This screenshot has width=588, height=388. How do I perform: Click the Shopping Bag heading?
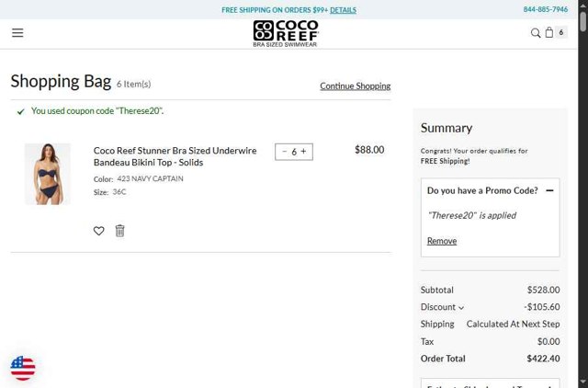[61, 82]
